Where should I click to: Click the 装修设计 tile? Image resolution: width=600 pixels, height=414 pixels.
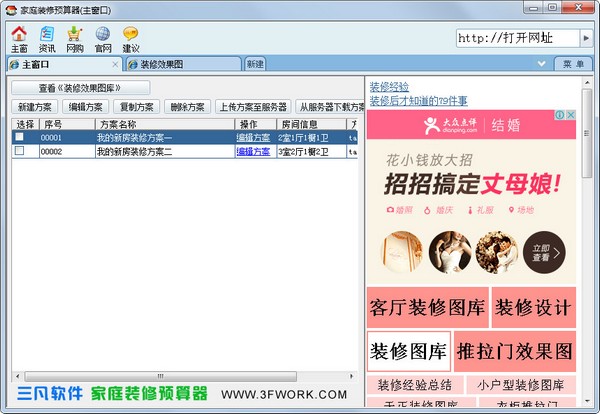click(534, 307)
